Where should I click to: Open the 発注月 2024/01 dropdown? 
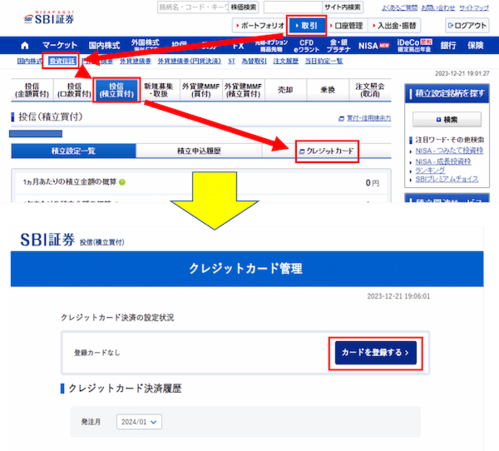pos(139,422)
